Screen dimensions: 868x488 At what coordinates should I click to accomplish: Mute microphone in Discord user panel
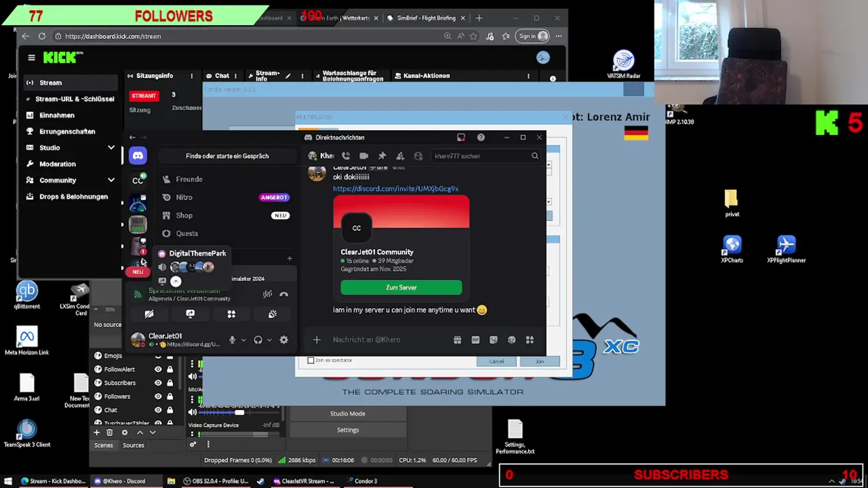pyautogui.click(x=233, y=340)
